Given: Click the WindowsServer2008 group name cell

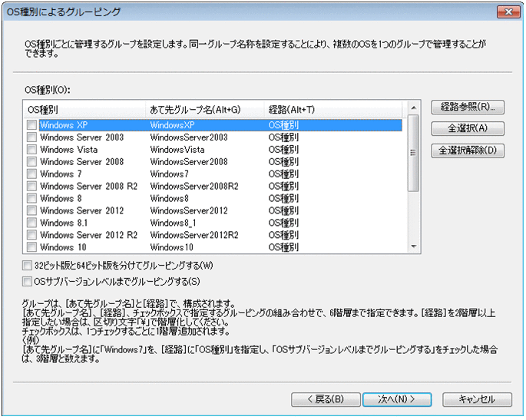Looking at the screenshot, I should click(189, 162).
